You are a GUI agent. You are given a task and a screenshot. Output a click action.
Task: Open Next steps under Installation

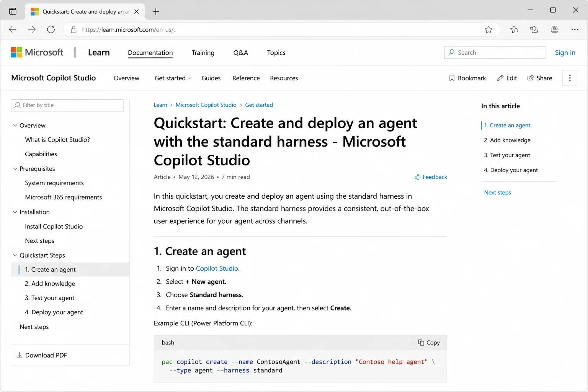40,241
